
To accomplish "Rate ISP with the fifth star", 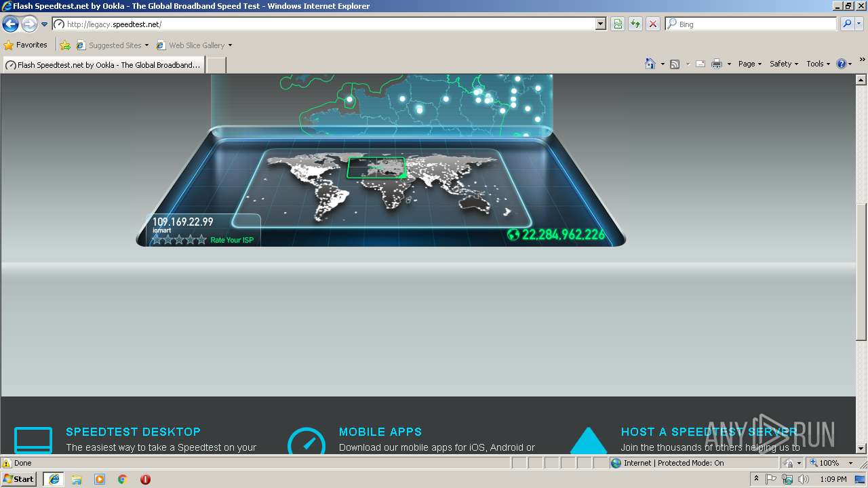I will click(x=201, y=239).
